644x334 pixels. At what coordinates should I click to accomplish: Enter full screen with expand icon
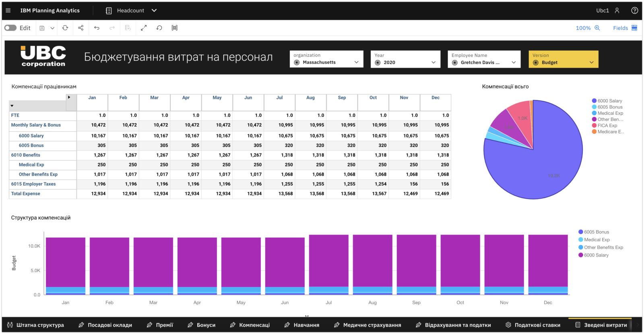click(144, 28)
